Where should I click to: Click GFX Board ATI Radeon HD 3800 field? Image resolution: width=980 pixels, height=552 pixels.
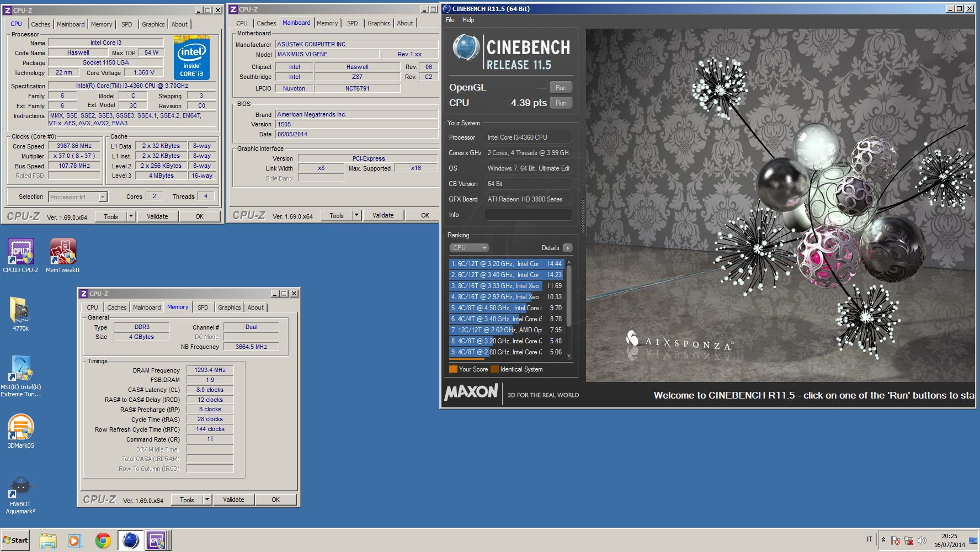[x=528, y=199]
